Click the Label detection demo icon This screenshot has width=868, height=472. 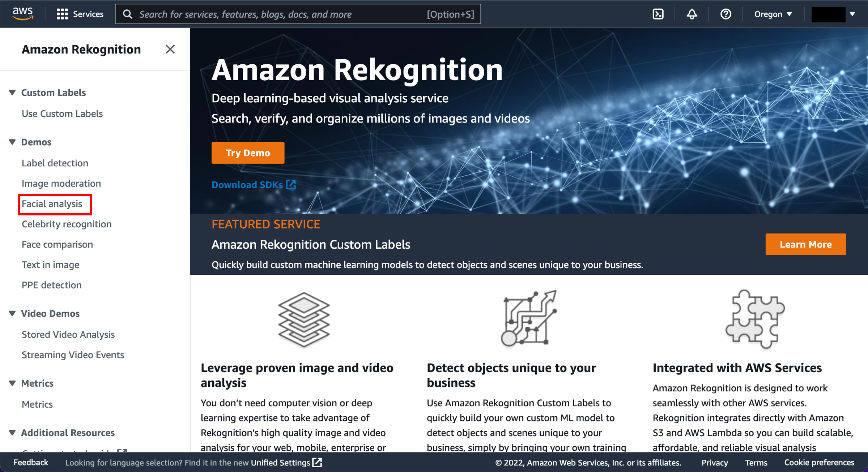tap(55, 163)
